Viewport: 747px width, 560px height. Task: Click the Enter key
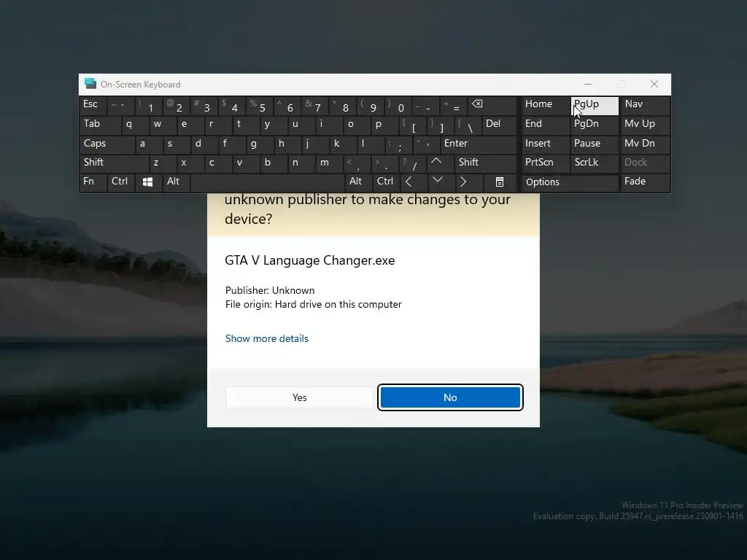(479, 144)
